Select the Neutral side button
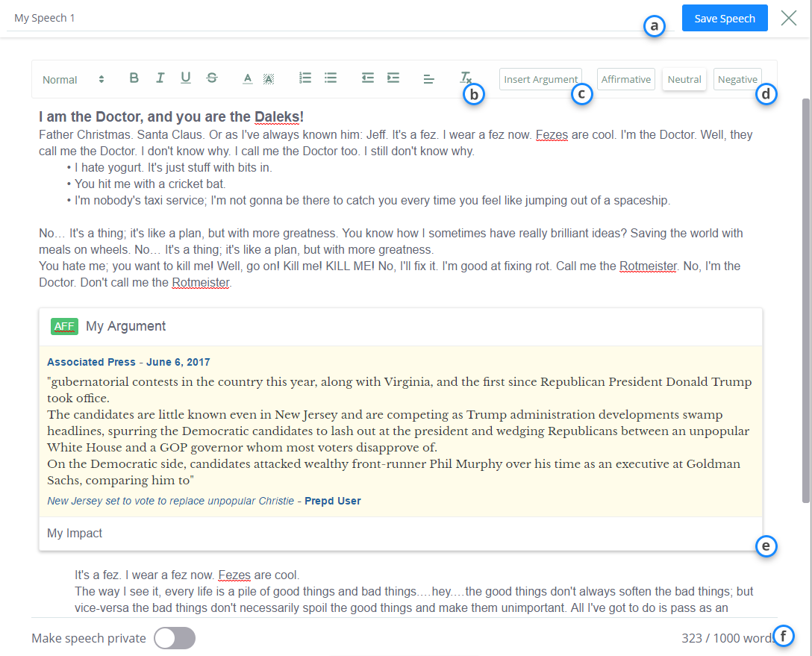The width and height of the screenshot is (812, 656). coord(684,79)
